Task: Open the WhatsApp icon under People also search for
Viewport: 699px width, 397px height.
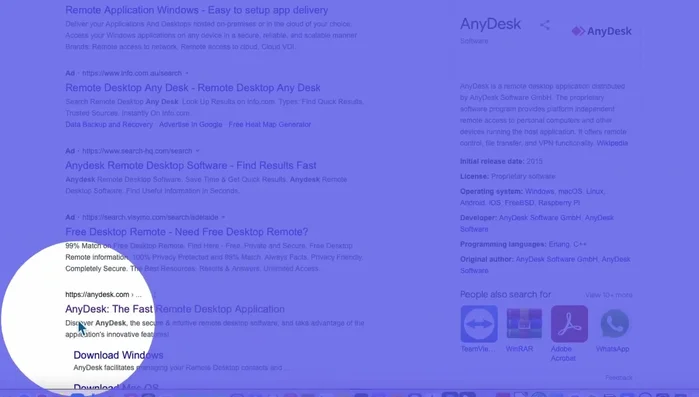Action: pos(614,324)
